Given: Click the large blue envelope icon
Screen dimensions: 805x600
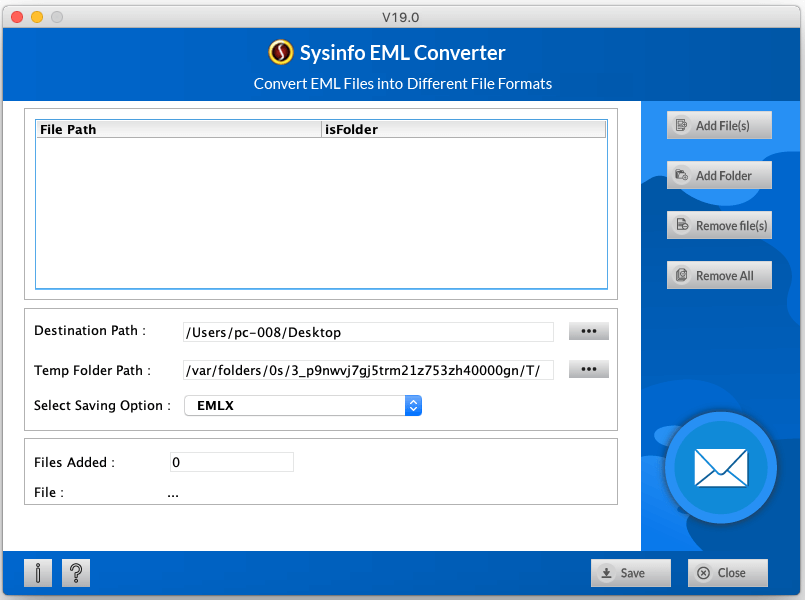Looking at the screenshot, I should pos(719,466).
